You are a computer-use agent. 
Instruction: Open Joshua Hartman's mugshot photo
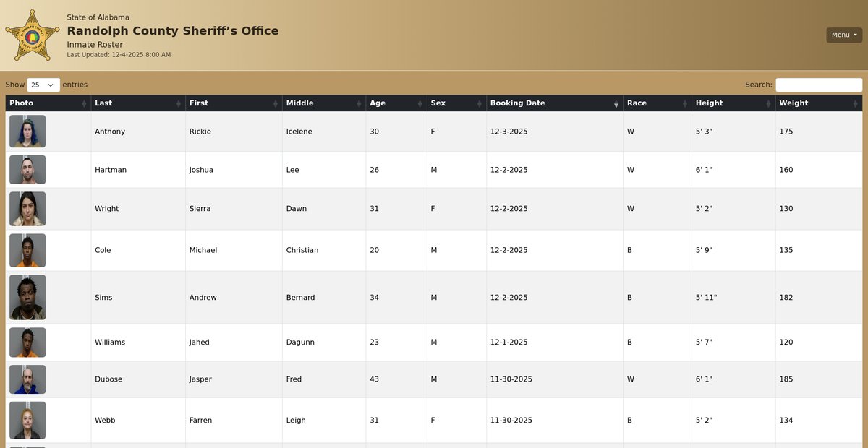pyautogui.click(x=27, y=170)
